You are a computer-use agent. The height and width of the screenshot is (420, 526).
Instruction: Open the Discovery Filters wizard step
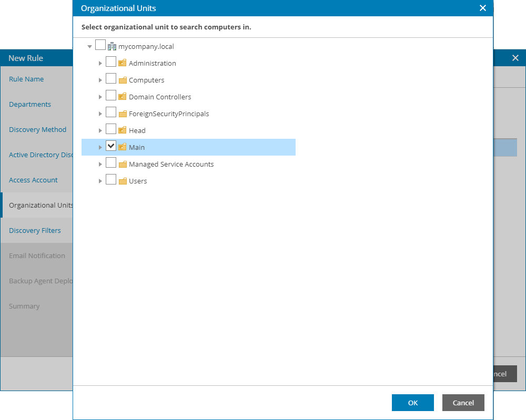[x=35, y=230]
